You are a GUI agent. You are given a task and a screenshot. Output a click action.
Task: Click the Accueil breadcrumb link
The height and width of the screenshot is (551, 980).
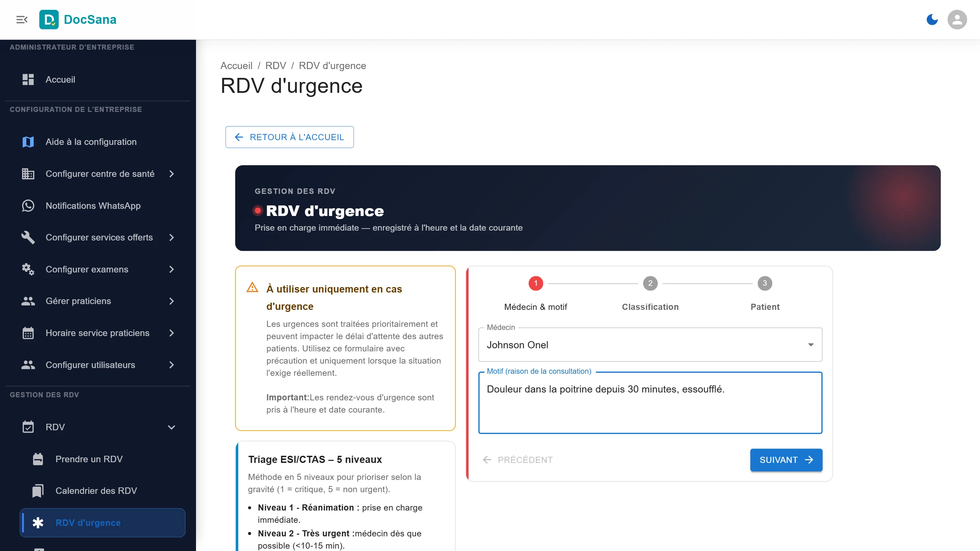click(x=236, y=66)
